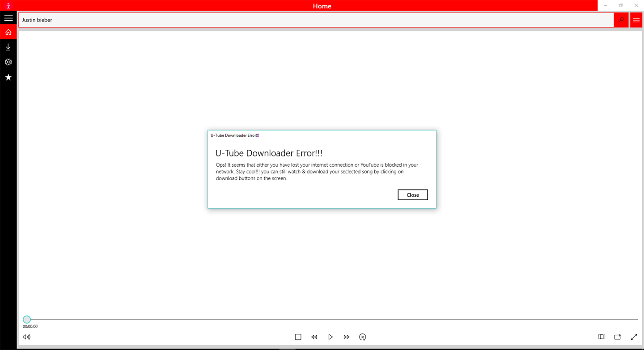
Task: Rewind with the backward arrows button
Action: coord(314,337)
